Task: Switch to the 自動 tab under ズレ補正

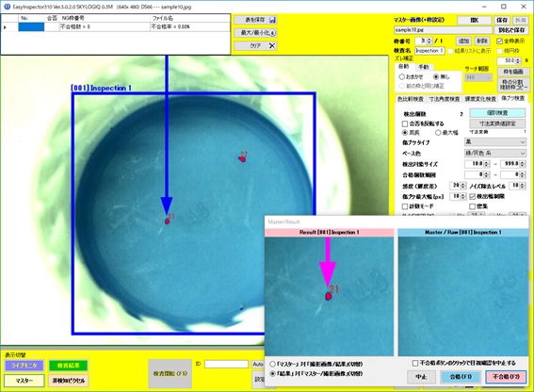Action: 404,67
